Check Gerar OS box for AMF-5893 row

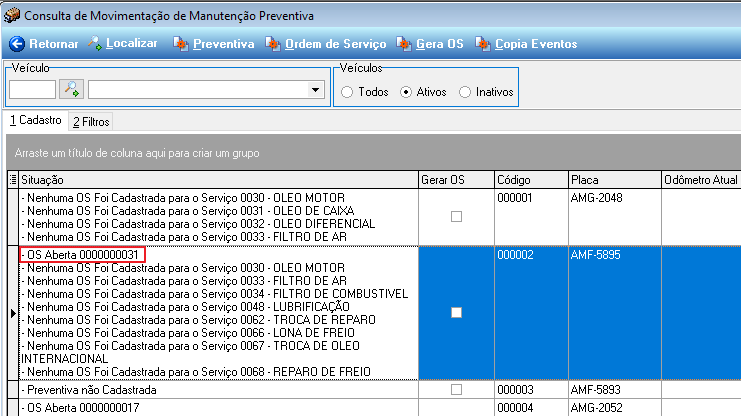click(x=457, y=390)
